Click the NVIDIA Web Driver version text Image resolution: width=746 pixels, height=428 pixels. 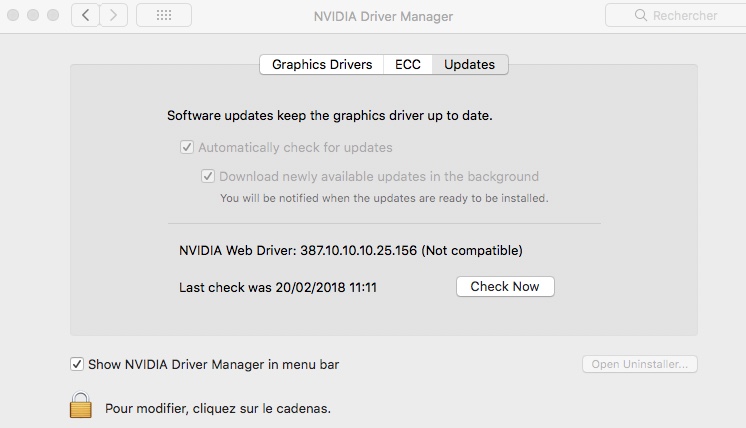[x=351, y=251]
